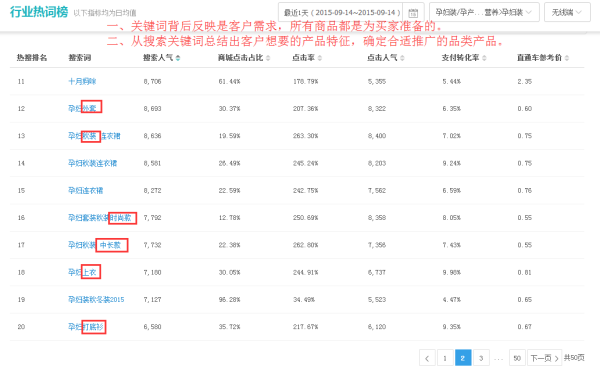Select click rate value 263.30%
Image resolution: width=600 pixels, height=368 pixels.
point(305,136)
